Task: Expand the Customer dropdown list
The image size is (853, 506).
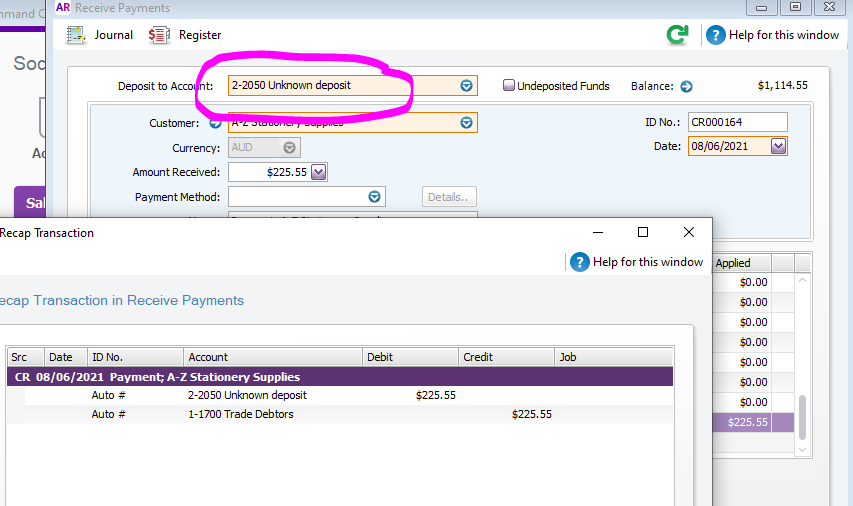Action: pos(466,123)
